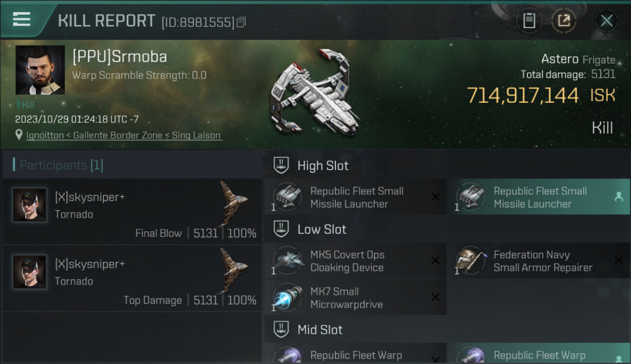The width and height of the screenshot is (631, 364).
Task: Click the share export icon
Action: coord(564,20)
